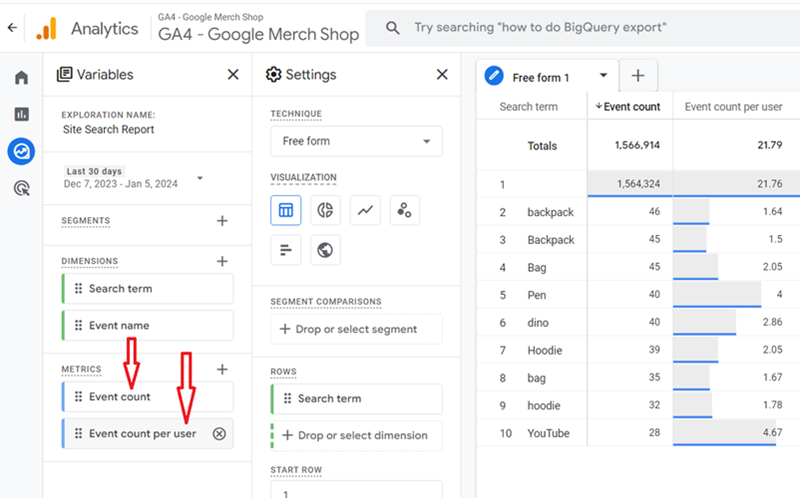The image size is (800, 498).
Task: Select Table visualization icon
Action: (286, 210)
